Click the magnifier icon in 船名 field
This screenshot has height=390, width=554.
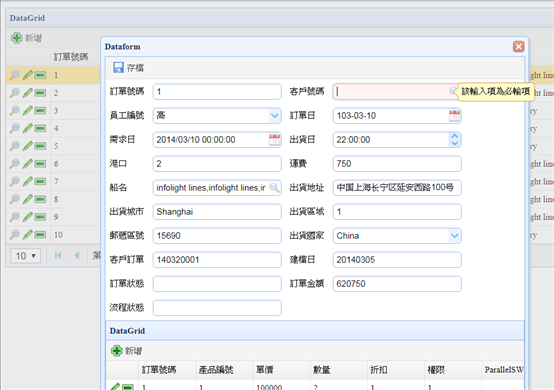pyautogui.click(x=274, y=188)
